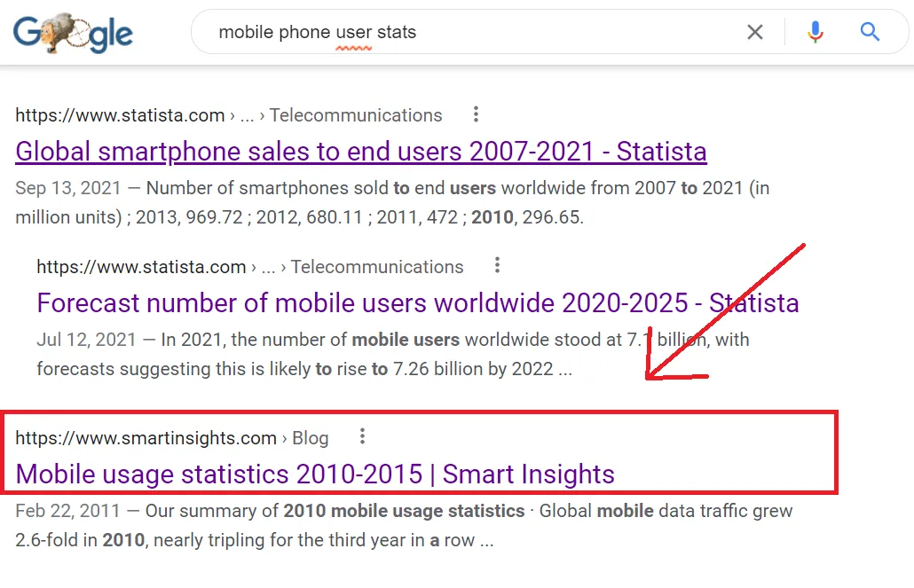Open three-dot menu for Global smartphone sales result

(477, 114)
